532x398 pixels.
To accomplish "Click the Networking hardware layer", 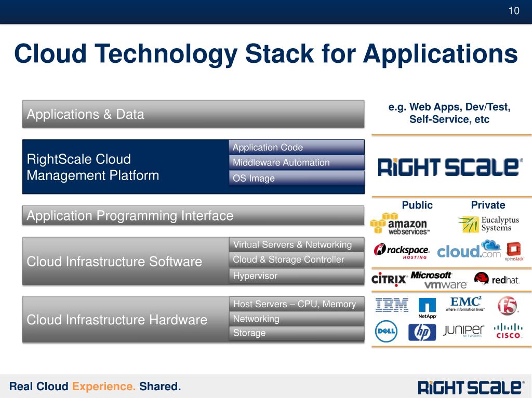I will point(297,319).
